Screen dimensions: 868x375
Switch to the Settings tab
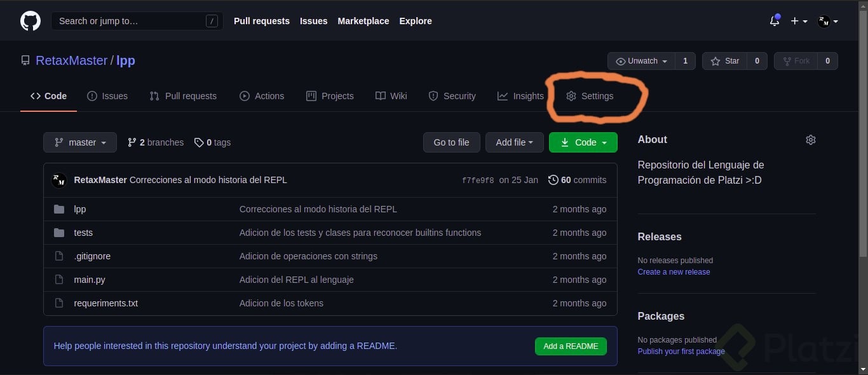590,96
